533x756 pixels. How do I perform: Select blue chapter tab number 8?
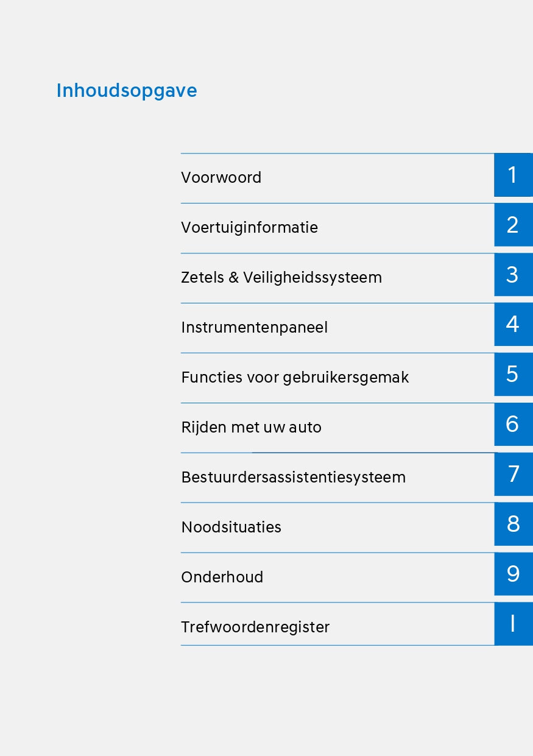coord(513,525)
